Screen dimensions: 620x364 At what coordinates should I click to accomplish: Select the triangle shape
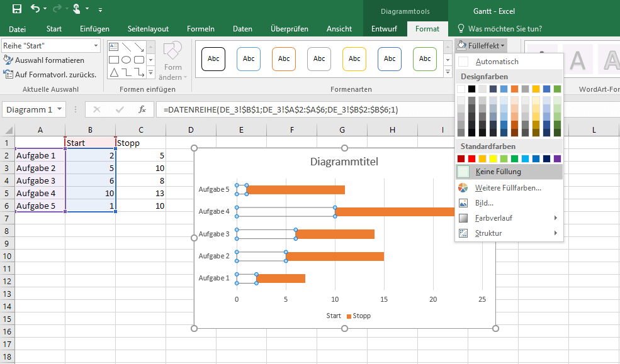(x=114, y=72)
